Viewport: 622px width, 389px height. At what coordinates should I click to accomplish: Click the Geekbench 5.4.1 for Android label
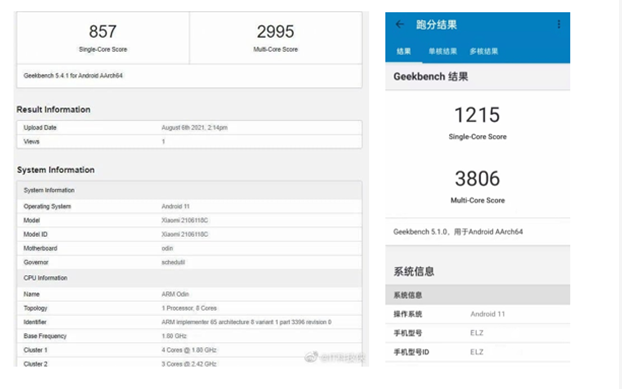click(73, 75)
